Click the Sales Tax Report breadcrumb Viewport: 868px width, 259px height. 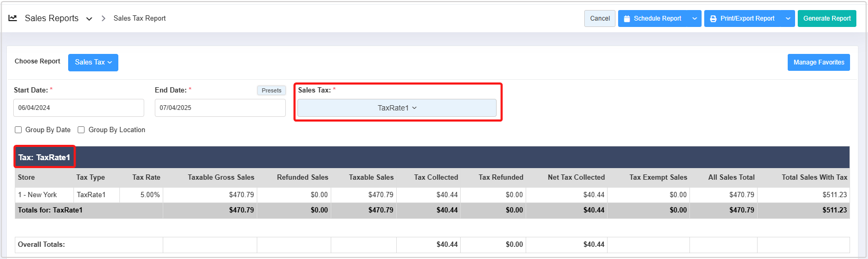coord(139,18)
